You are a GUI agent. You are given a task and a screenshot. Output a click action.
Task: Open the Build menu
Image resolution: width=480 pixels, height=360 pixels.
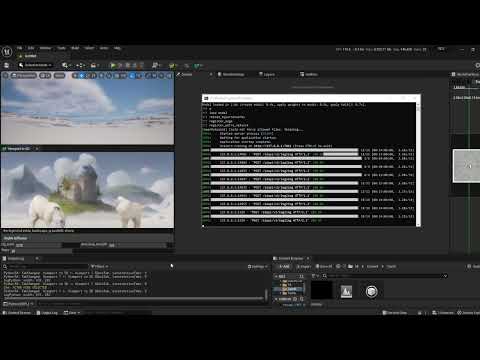75,48
